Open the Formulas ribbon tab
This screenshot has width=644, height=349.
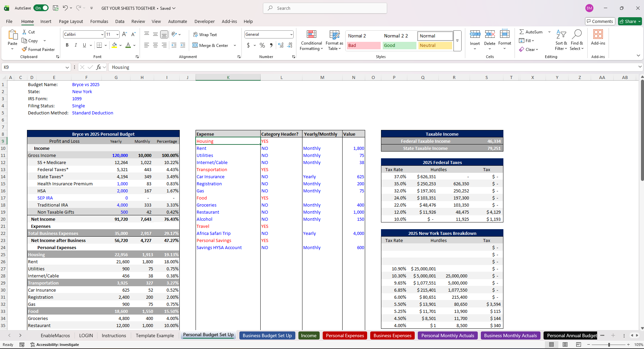(x=99, y=21)
